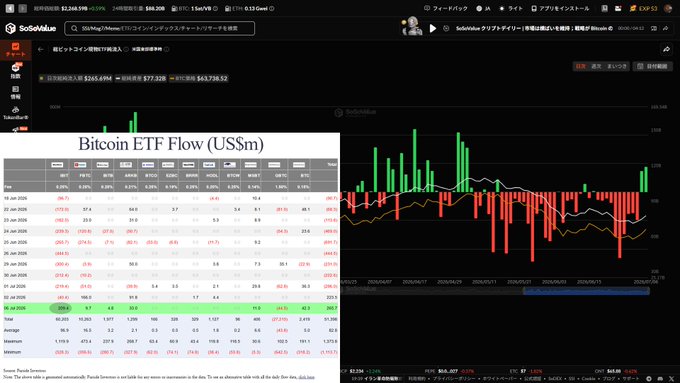Click the magnifier icon in search box
Screen dimensions: 680x383
(x=74, y=28)
